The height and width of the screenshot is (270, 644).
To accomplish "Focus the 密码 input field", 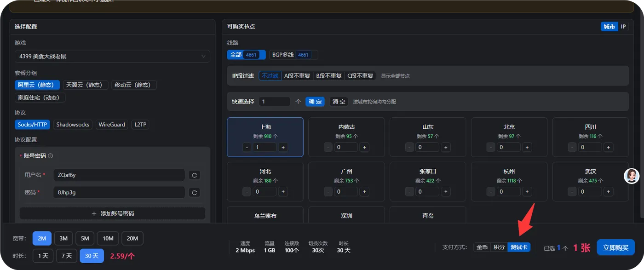I will click(x=119, y=193).
